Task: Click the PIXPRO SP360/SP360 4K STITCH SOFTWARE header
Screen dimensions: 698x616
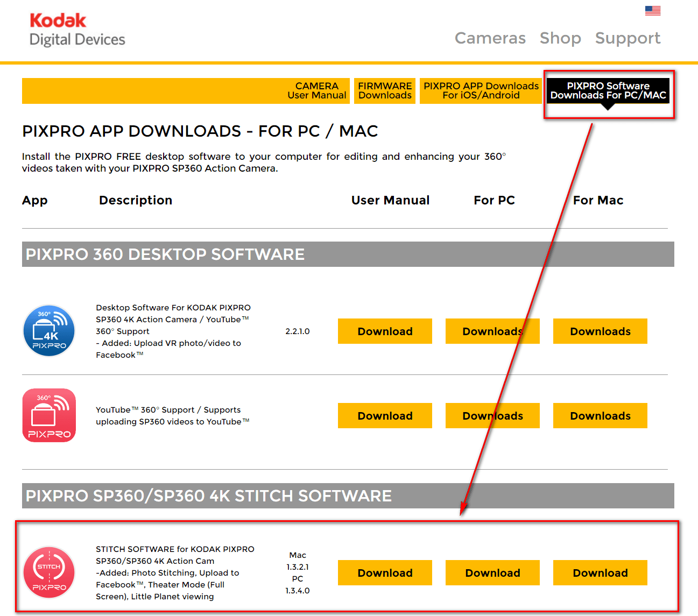Action: (348, 495)
